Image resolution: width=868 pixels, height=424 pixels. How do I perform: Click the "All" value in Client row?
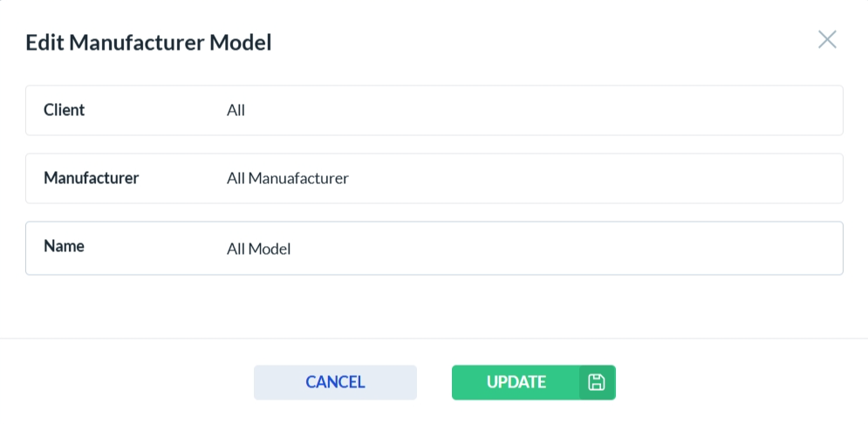click(x=236, y=111)
